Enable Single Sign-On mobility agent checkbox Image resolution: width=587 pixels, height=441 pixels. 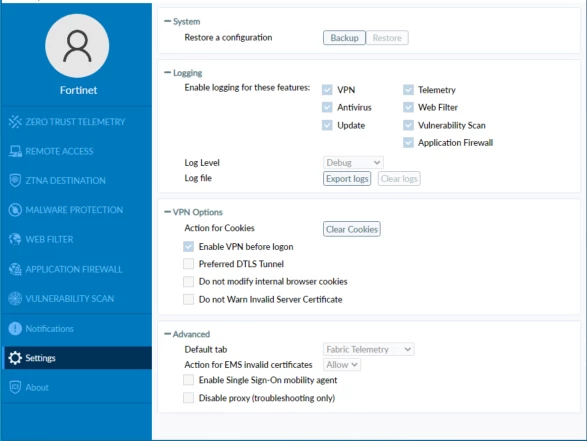188,380
